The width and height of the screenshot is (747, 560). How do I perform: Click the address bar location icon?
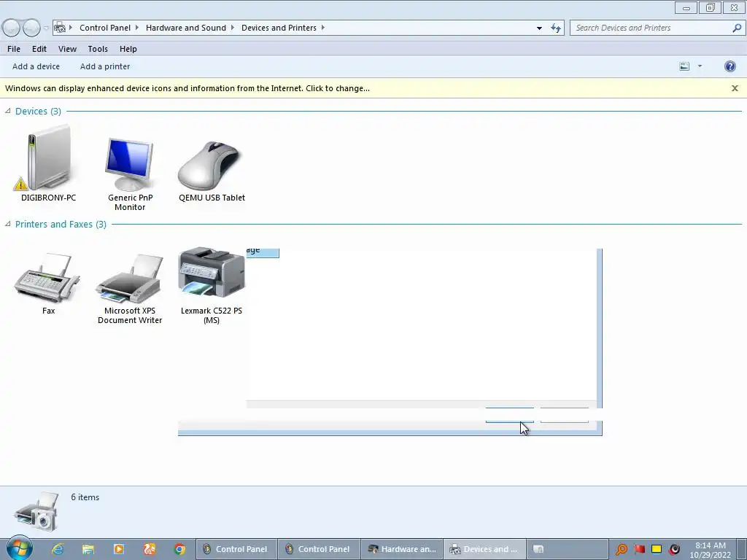pos(60,28)
